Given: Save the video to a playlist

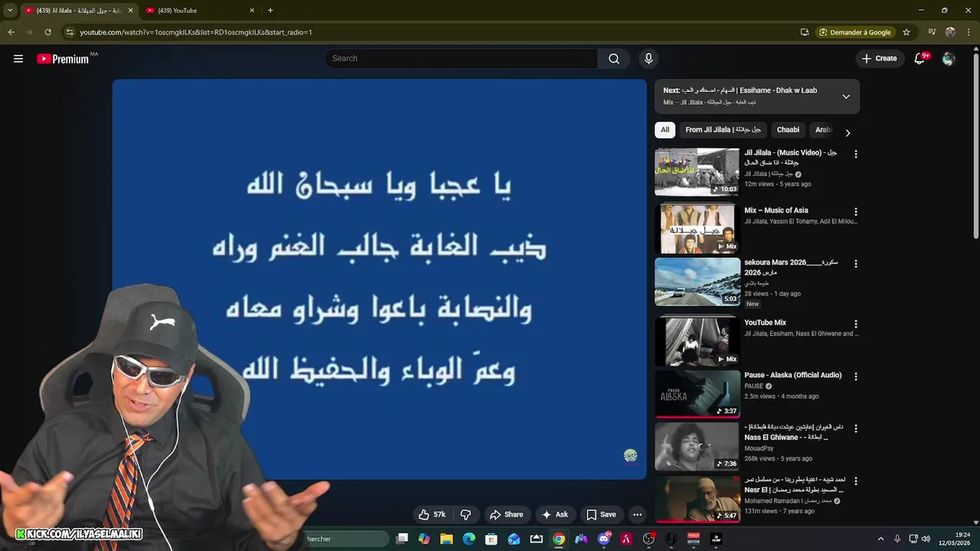Looking at the screenshot, I should point(601,514).
